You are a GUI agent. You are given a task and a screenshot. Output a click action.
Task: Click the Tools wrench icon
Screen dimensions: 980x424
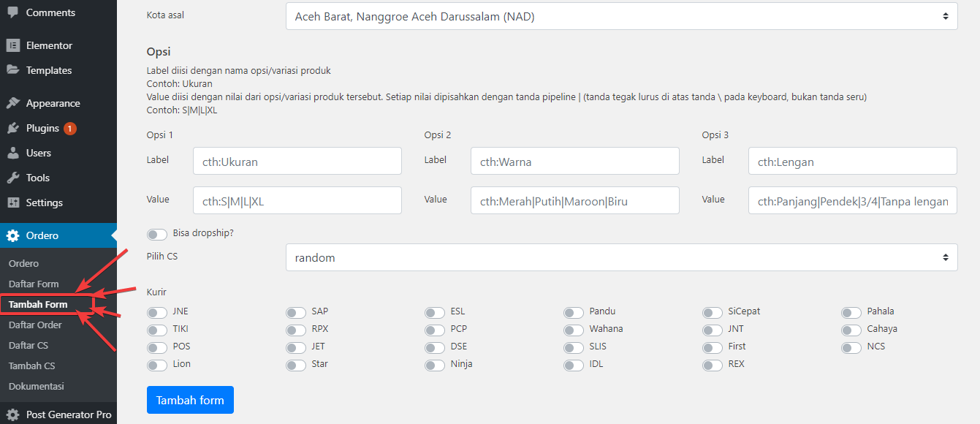(x=13, y=178)
